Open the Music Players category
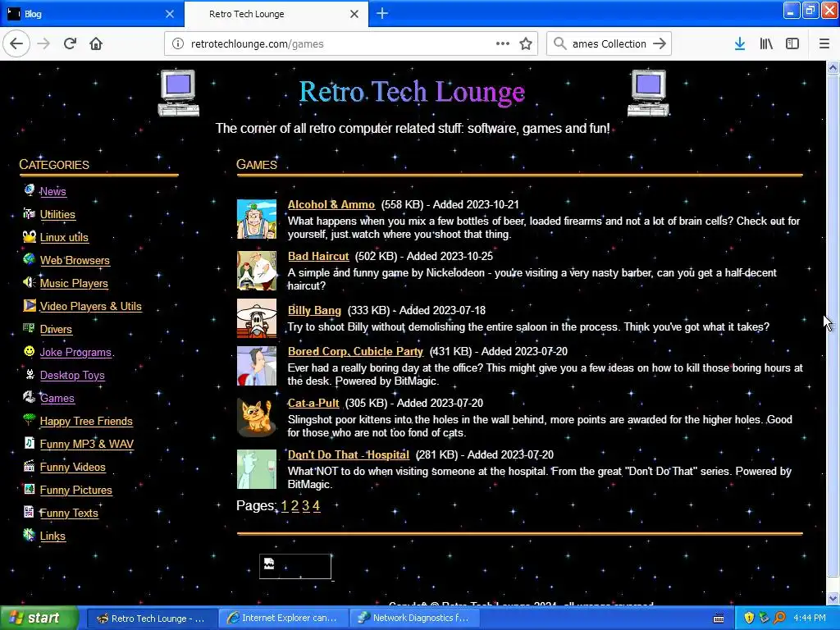 [74, 283]
